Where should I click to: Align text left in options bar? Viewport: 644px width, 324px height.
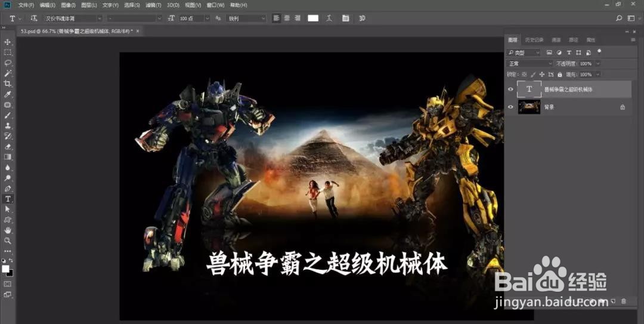[x=277, y=18]
